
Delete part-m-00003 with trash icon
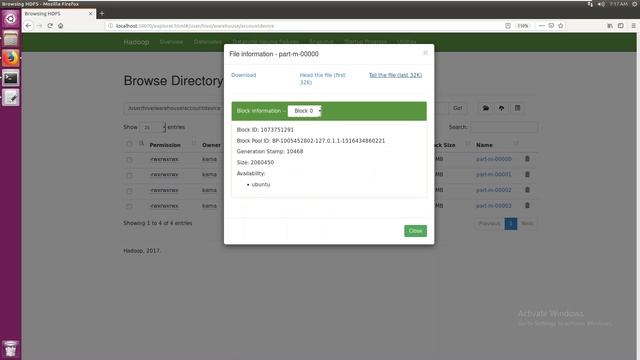(x=527, y=205)
